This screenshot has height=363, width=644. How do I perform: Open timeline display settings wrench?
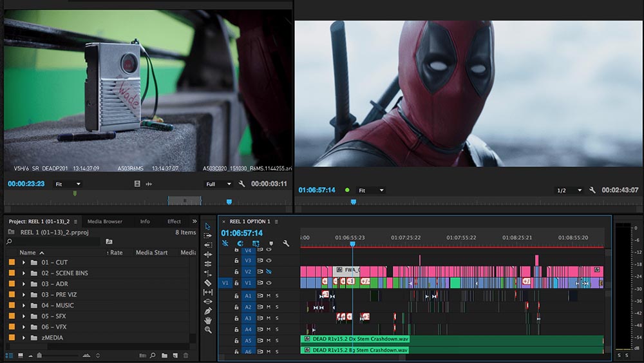tap(286, 244)
